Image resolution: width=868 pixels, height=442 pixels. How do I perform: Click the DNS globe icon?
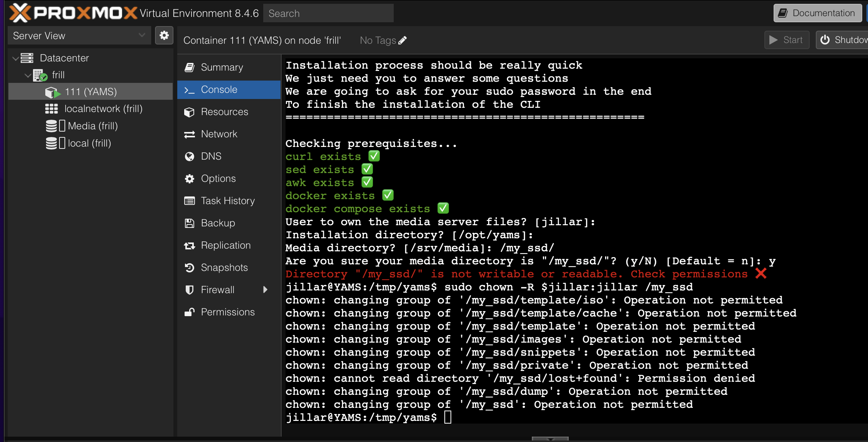190,157
